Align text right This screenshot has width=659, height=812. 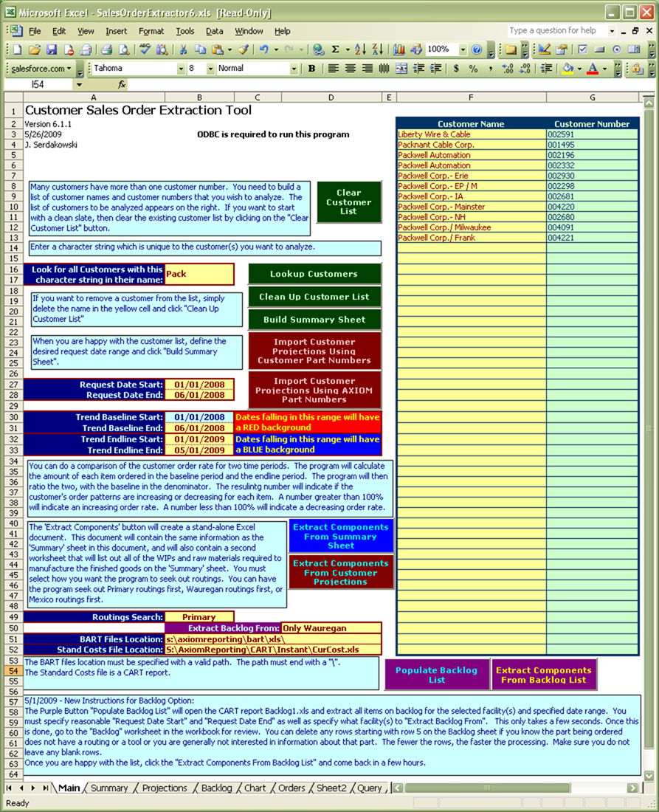tap(367, 69)
